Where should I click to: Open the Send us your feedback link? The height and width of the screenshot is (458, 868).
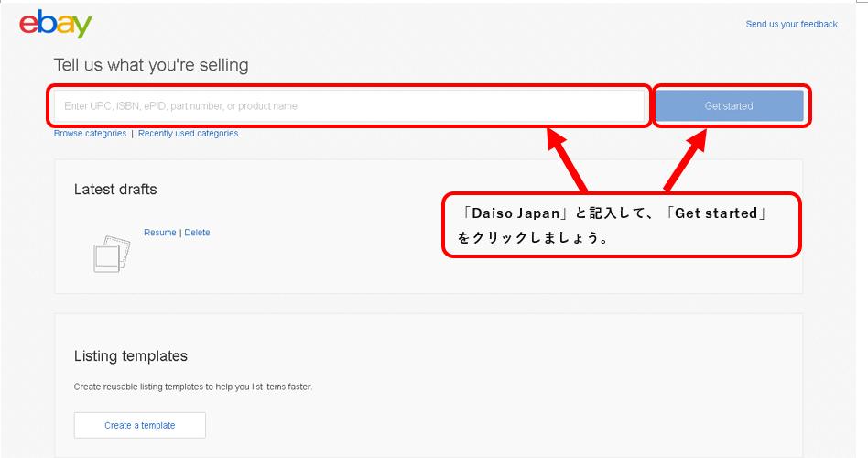click(x=791, y=25)
